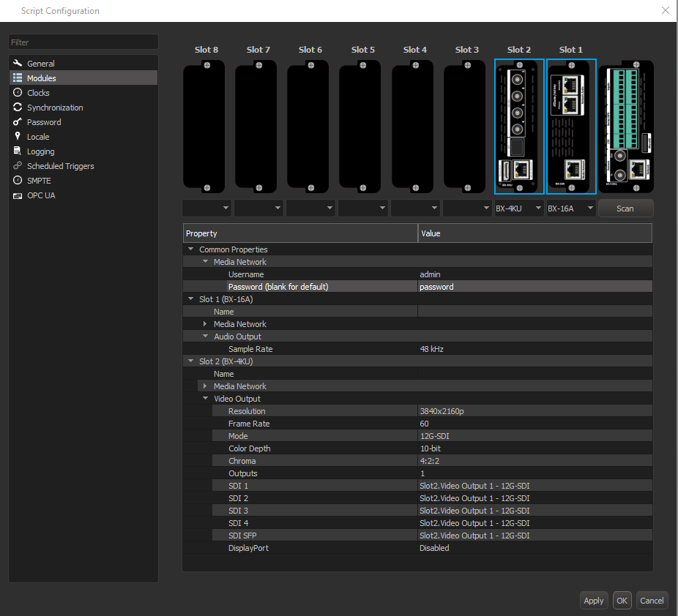
Task: Click the Password key icon
Action: coord(18,122)
